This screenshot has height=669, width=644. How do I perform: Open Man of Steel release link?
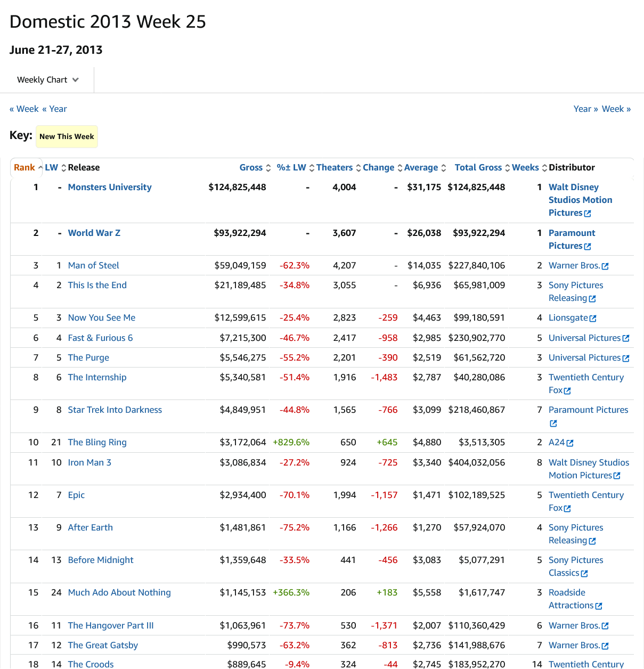(x=93, y=265)
